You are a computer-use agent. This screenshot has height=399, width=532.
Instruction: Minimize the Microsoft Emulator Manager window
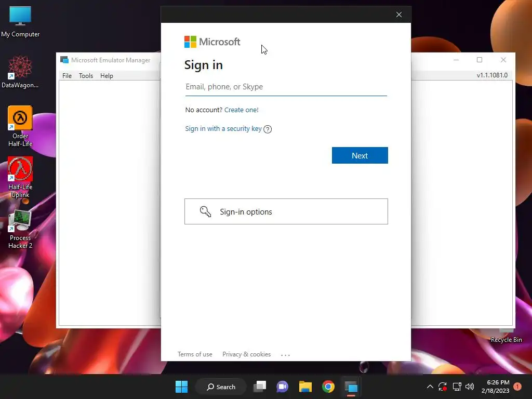tap(456, 60)
